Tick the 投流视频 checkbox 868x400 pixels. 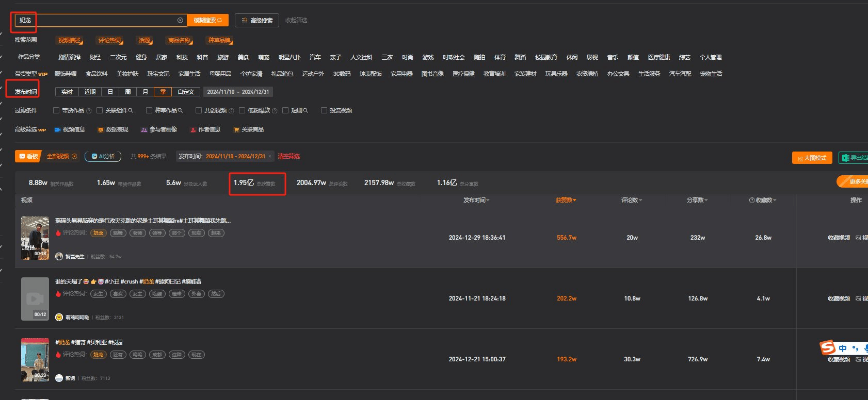(x=324, y=110)
